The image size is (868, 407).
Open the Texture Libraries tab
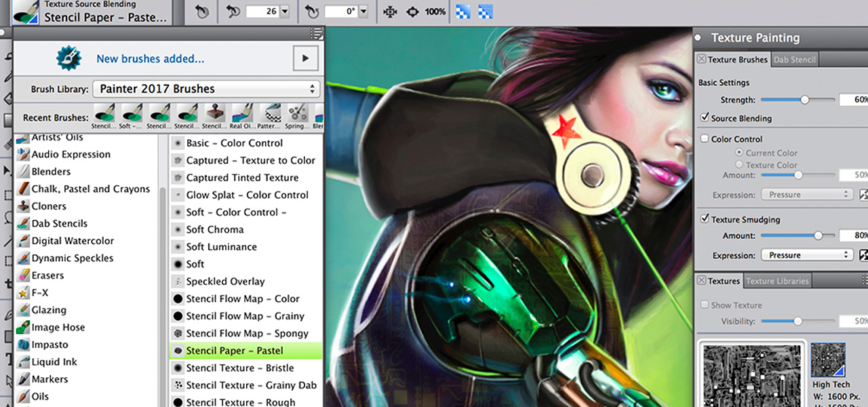point(777,279)
